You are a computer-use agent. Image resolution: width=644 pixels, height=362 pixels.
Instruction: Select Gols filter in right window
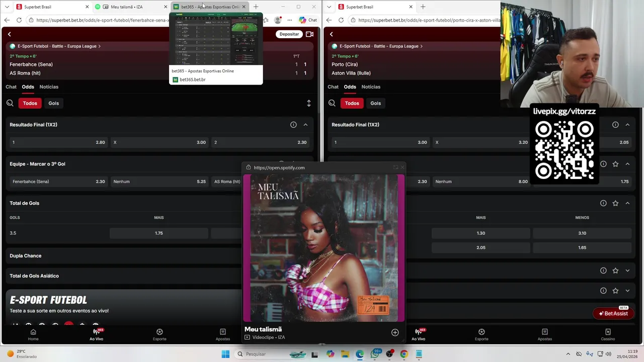(x=376, y=103)
